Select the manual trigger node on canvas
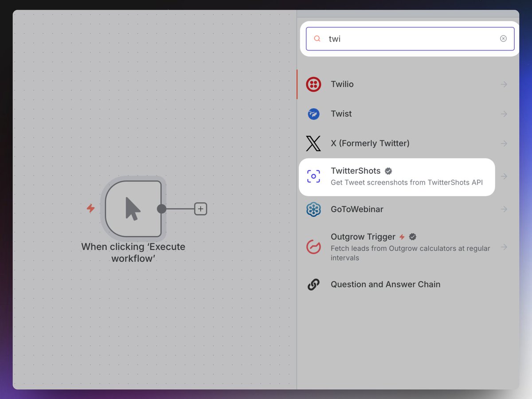The width and height of the screenshot is (532, 399). point(133,208)
